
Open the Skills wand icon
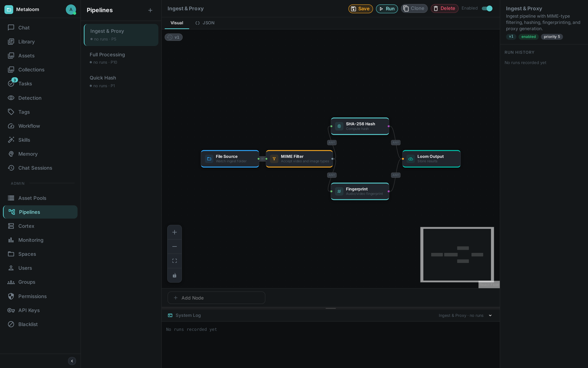(x=11, y=140)
